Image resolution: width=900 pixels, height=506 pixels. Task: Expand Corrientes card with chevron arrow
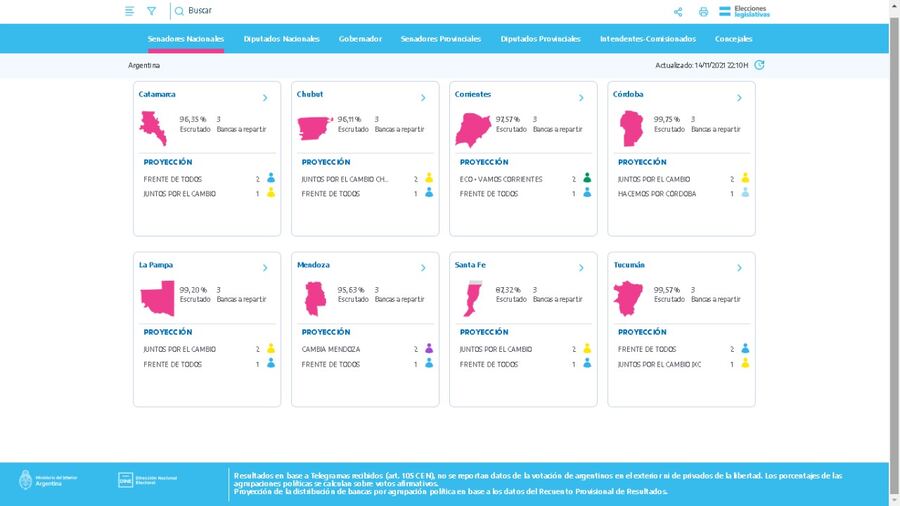[581, 98]
